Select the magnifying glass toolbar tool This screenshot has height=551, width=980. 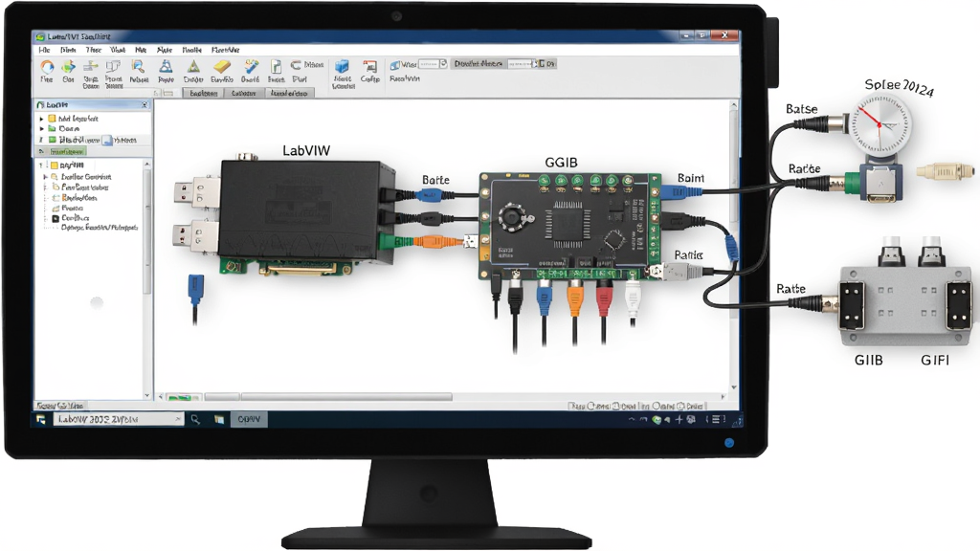pos(138,66)
